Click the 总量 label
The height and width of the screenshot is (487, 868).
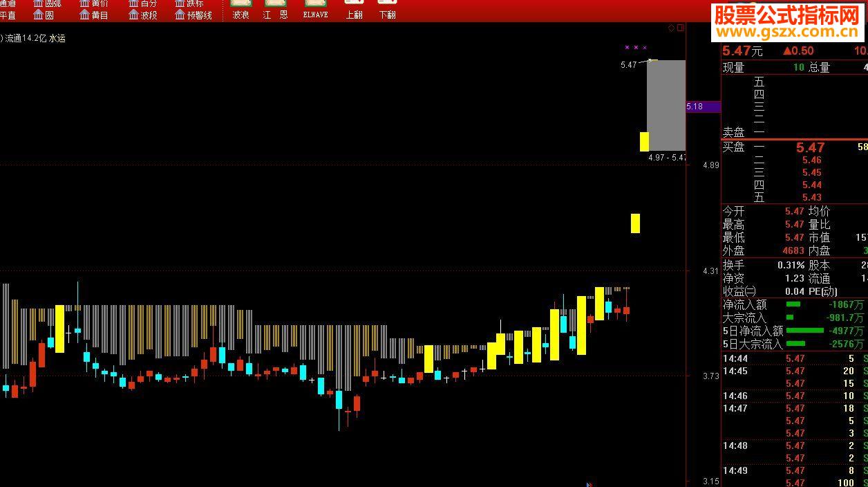click(819, 68)
